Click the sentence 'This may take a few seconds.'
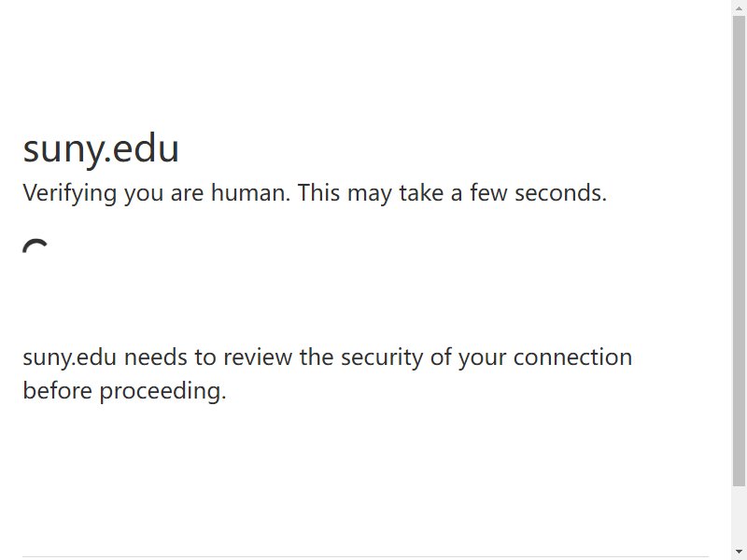Screen dimensions: 747x560 452,193
